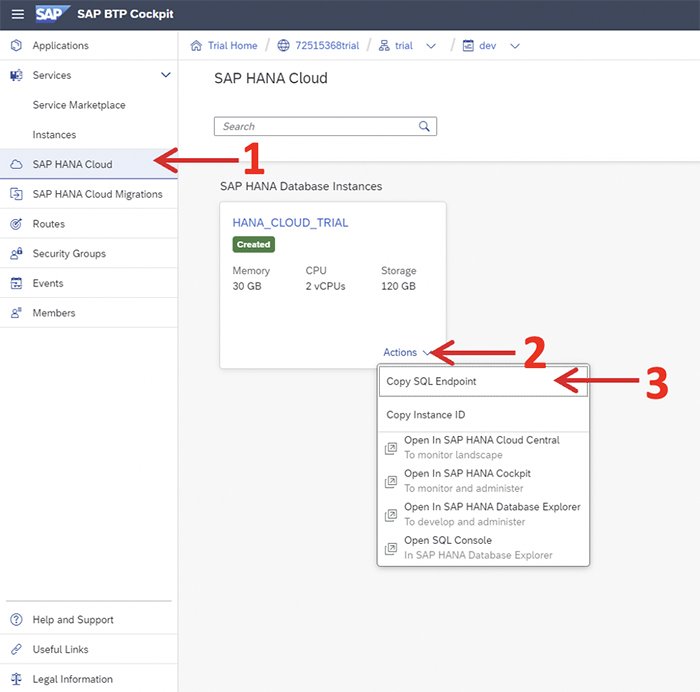Open Legal Information

click(89, 679)
